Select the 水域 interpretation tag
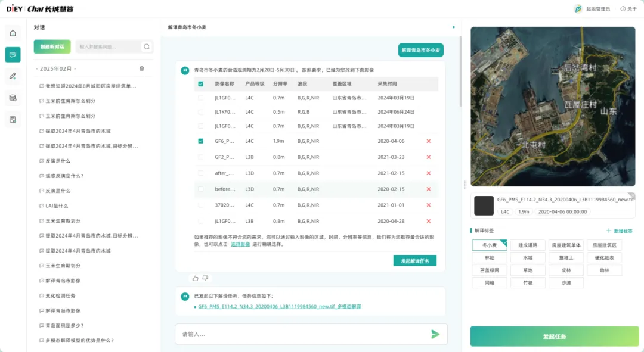 point(528,258)
